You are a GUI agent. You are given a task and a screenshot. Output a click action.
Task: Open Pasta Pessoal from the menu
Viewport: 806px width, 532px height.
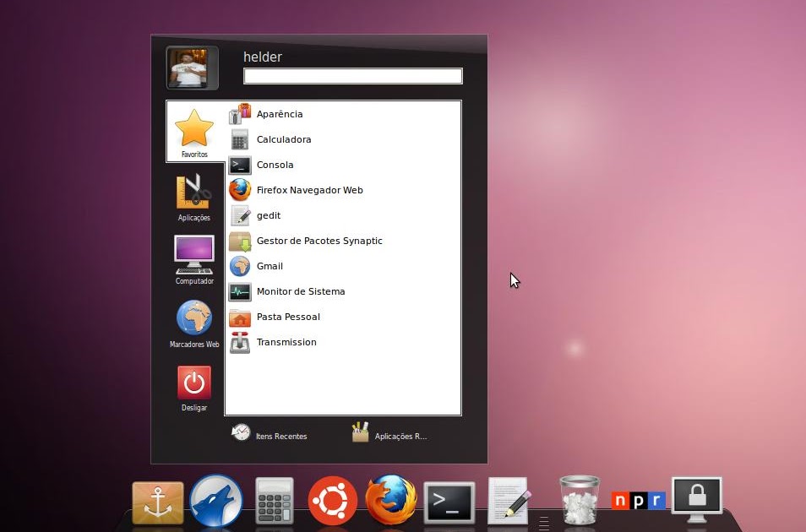(x=287, y=317)
